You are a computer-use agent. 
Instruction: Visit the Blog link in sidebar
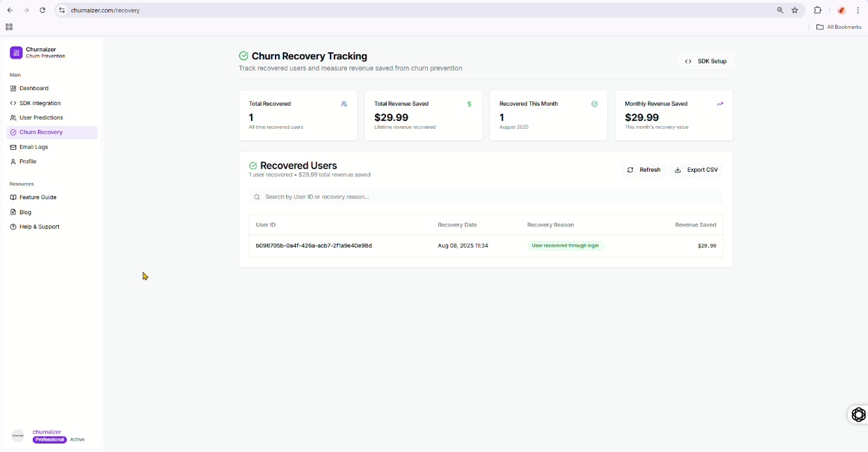point(25,212)
